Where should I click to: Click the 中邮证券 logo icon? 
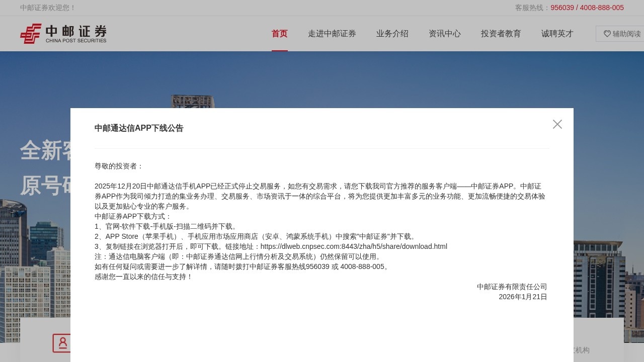pos(30,34)
